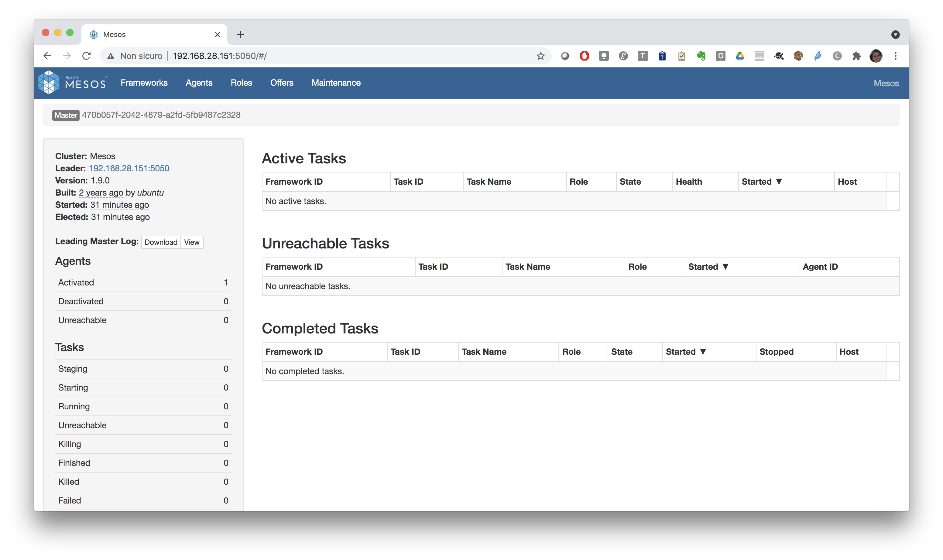Click the Running tasks row
943x560 pixels.
[143, 406]
